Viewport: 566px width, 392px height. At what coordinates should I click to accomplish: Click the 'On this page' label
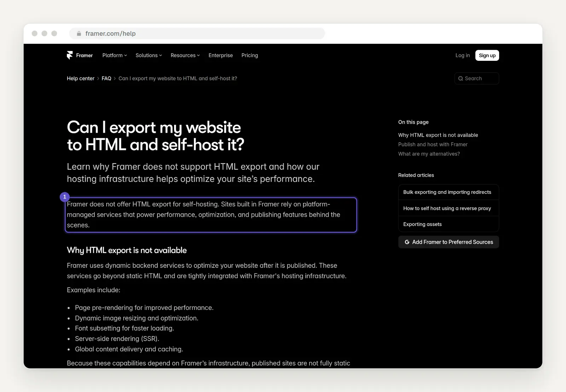click(413, 122)
